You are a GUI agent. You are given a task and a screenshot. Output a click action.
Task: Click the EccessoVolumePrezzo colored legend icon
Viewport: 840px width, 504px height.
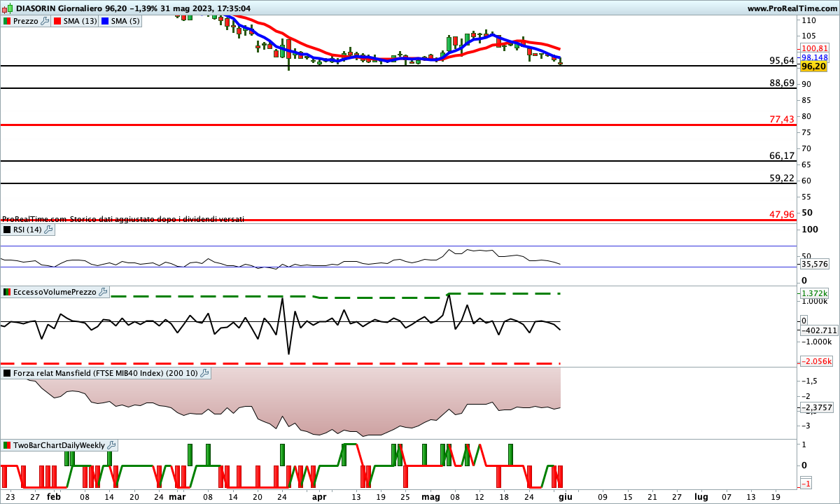[x=7, y=292]
